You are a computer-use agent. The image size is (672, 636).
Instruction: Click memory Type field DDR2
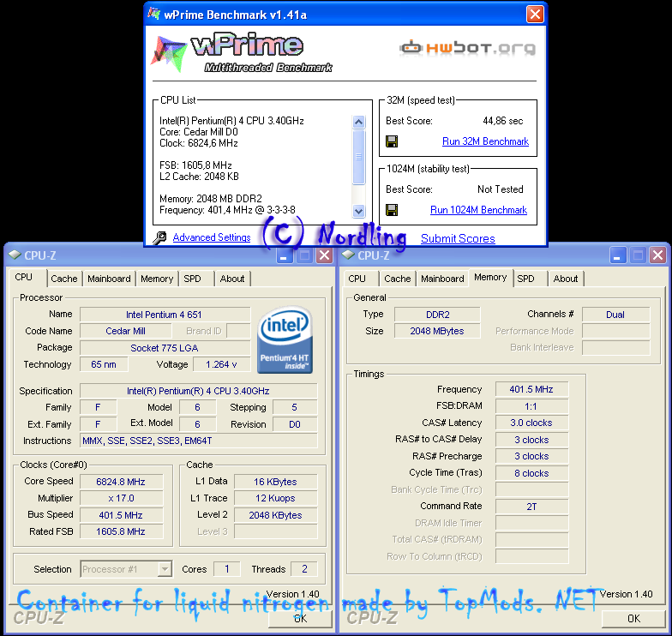point(437,315)
